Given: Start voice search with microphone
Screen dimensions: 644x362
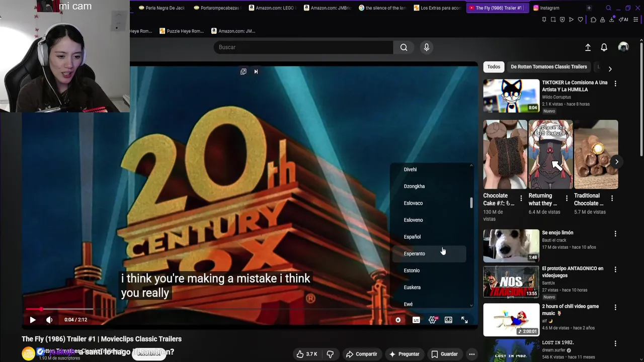Looking at the screenshot, I should (x=427, y=47).
